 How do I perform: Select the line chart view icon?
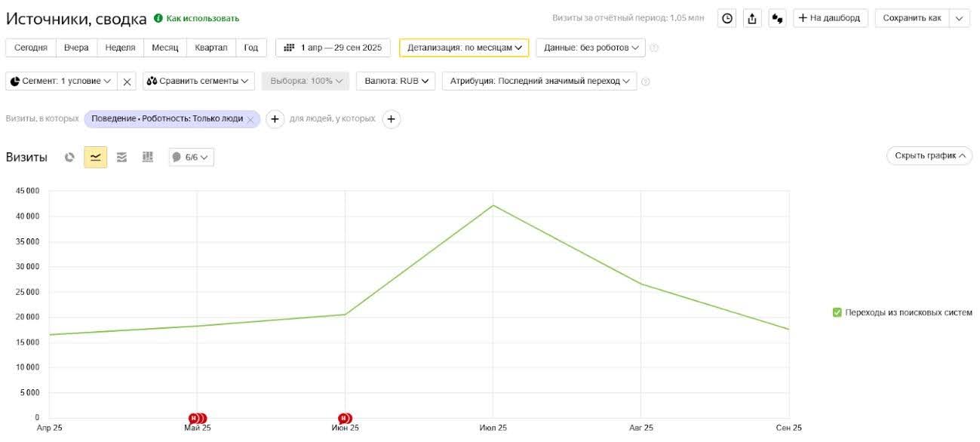coord(95,157)
